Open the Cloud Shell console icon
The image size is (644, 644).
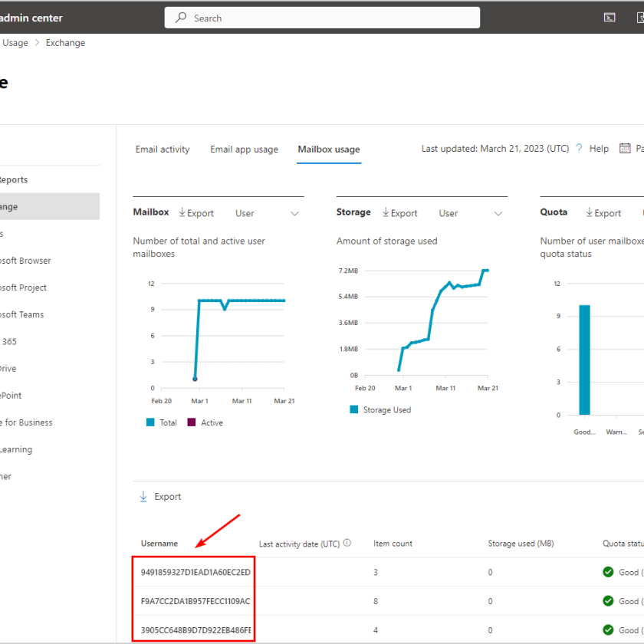coord(609,17)
